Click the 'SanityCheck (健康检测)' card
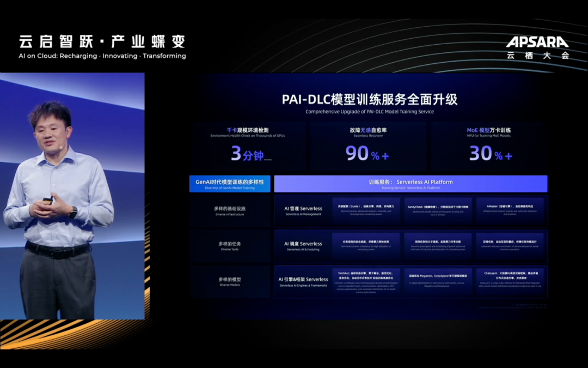Screen dimensions: 588x368 pos(438,211)
